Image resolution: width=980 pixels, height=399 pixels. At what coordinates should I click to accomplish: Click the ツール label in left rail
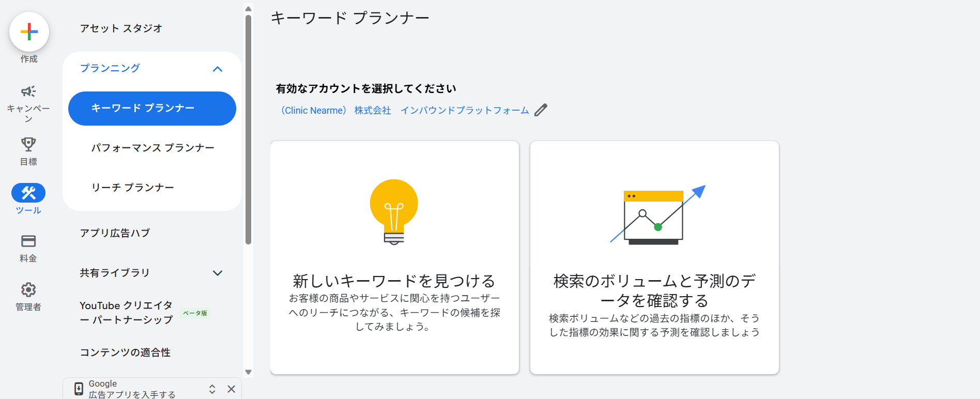click(x=28, y=210)
